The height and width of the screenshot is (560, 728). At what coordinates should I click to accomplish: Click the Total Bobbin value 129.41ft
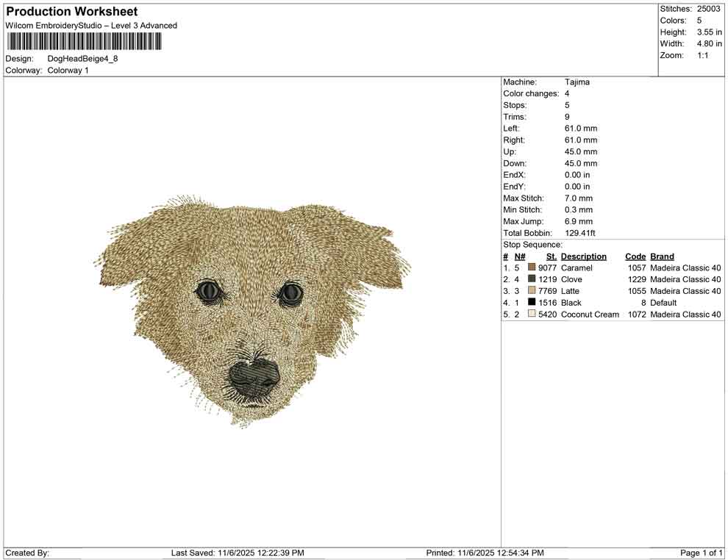pyautogui.click(x=580, y=233)
